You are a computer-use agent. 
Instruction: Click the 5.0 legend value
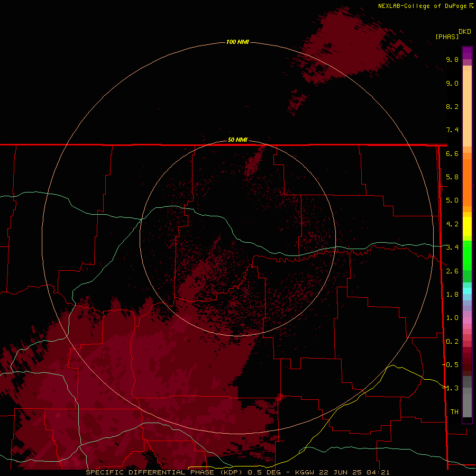click(x=452, y=200)
